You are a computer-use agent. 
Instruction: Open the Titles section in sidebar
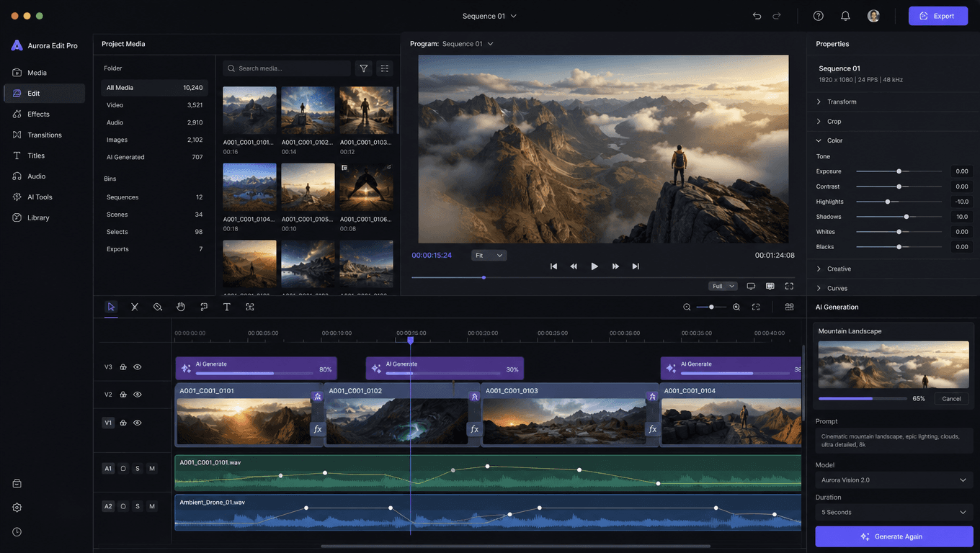coord(45,156)
